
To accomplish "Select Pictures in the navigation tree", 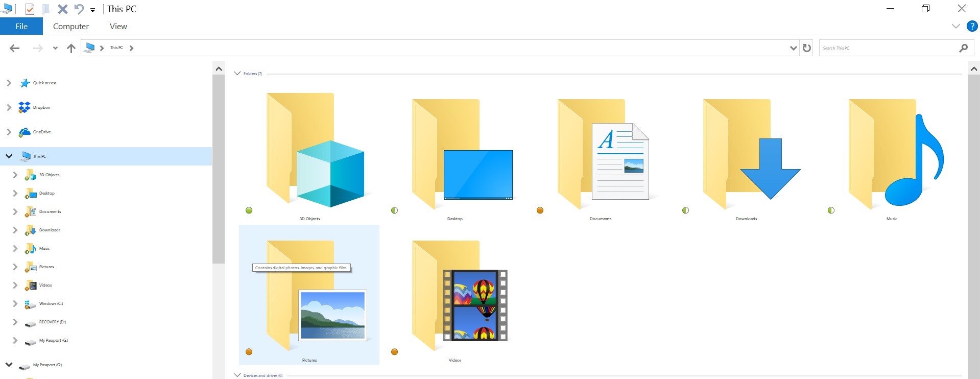I will click(46, 267).
